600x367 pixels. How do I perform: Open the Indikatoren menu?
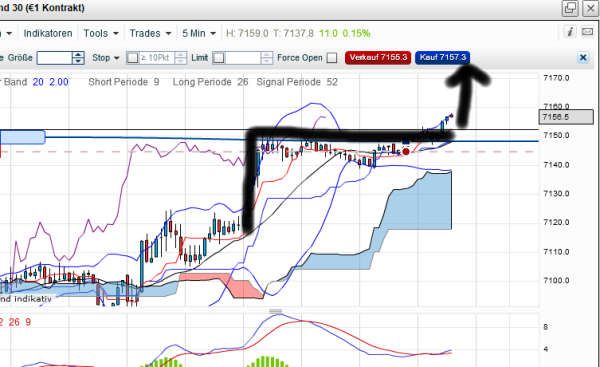pos(48,33)
